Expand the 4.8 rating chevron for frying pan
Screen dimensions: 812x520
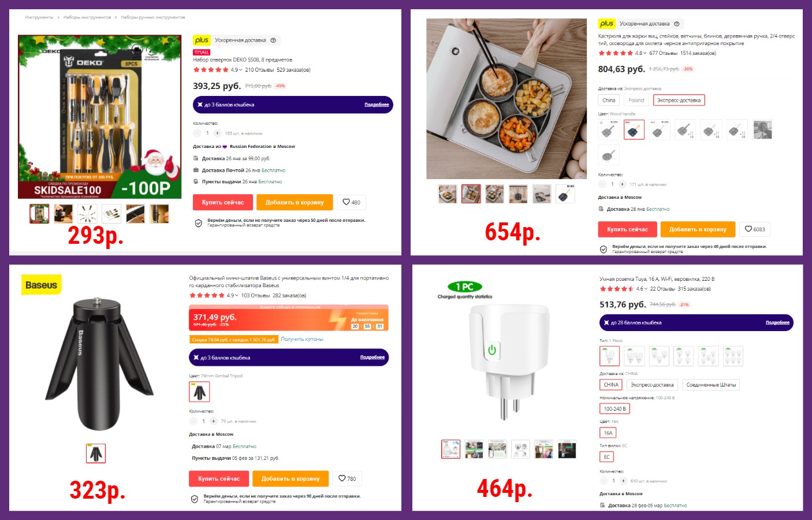pyautogui.click(x=645, y=53)
